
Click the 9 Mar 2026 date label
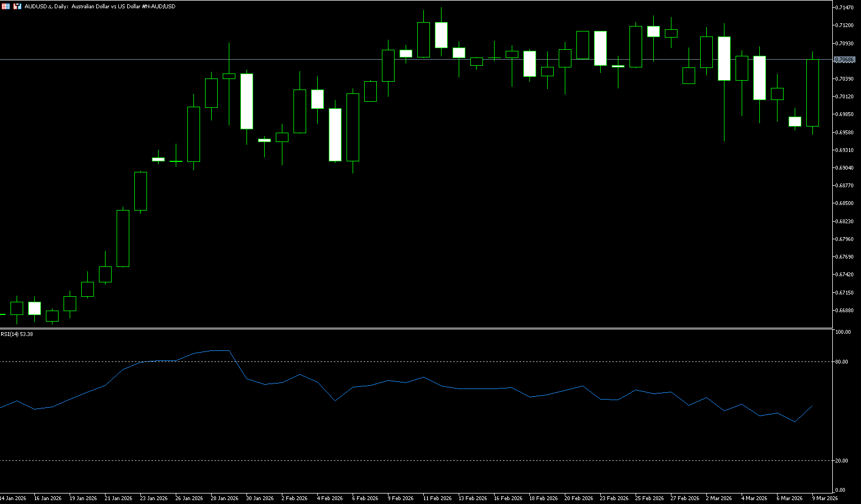click(825, 498)
